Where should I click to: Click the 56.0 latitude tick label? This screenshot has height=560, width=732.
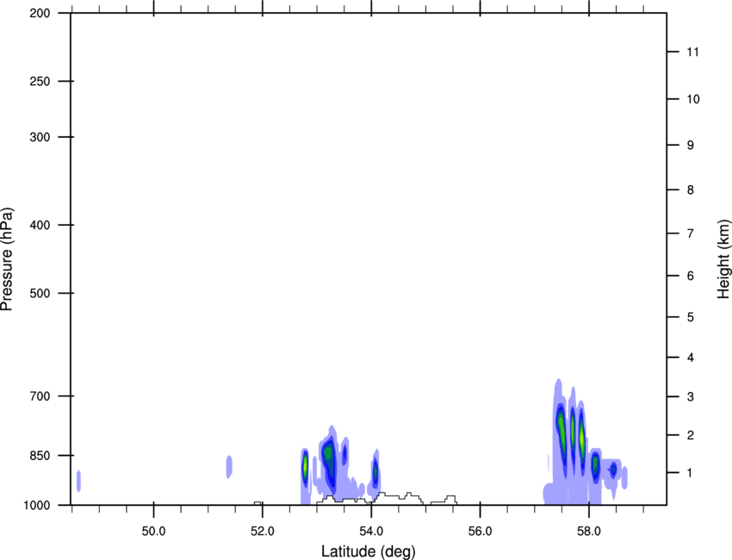click(x=480, y=532)
